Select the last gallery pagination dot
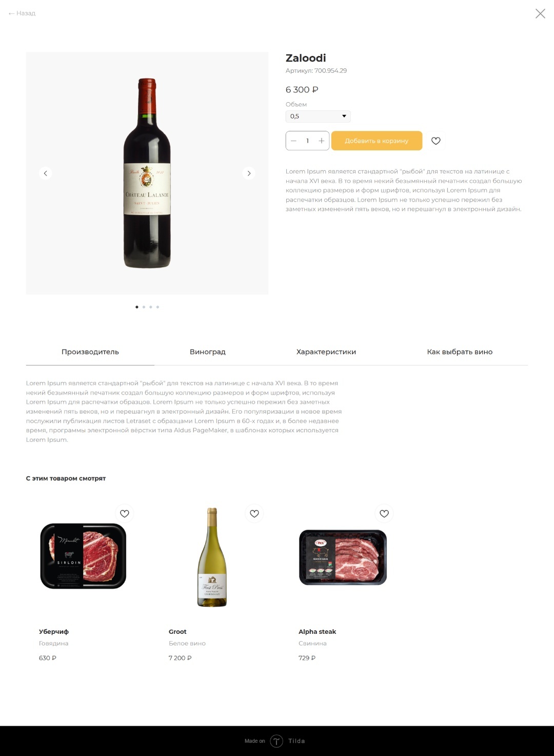Screen dimensions: 554x756 (157, 307)
